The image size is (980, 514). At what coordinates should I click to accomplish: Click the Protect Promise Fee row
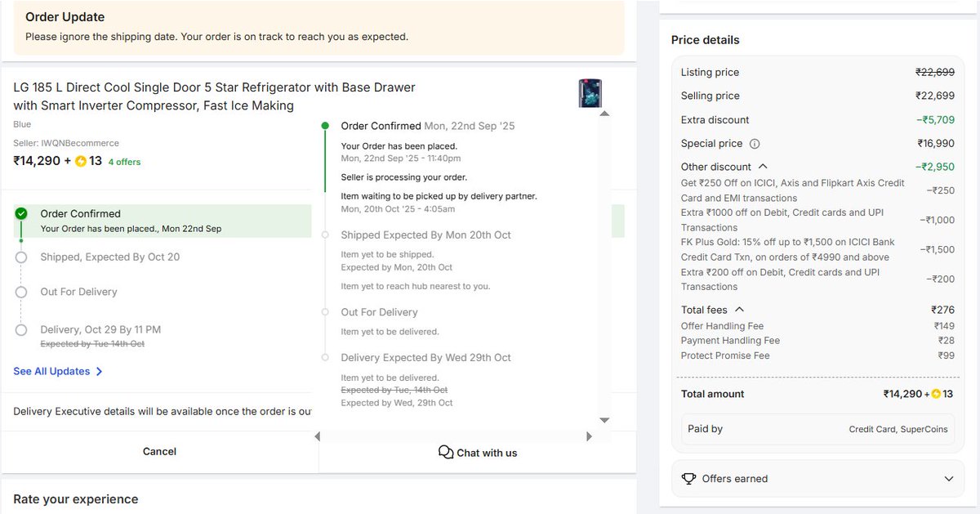point(817,355)
